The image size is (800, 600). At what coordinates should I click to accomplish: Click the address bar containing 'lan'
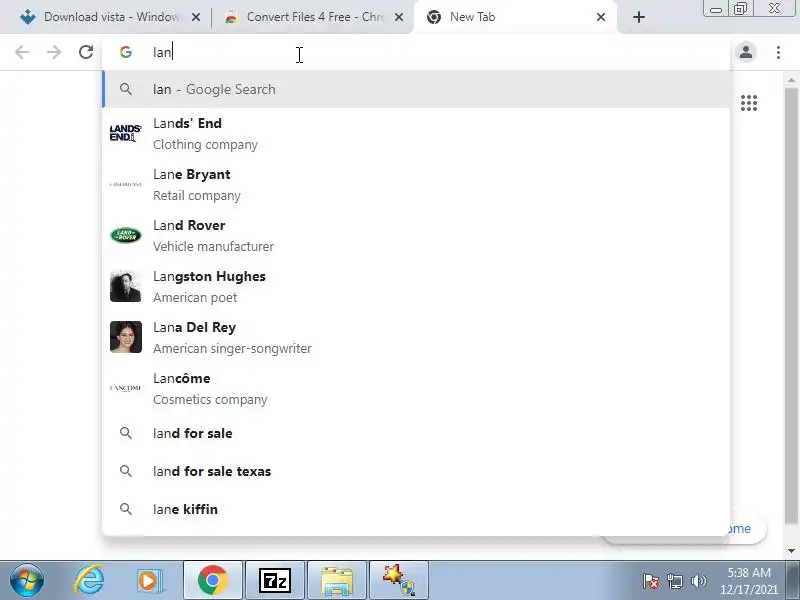[416, 52]
